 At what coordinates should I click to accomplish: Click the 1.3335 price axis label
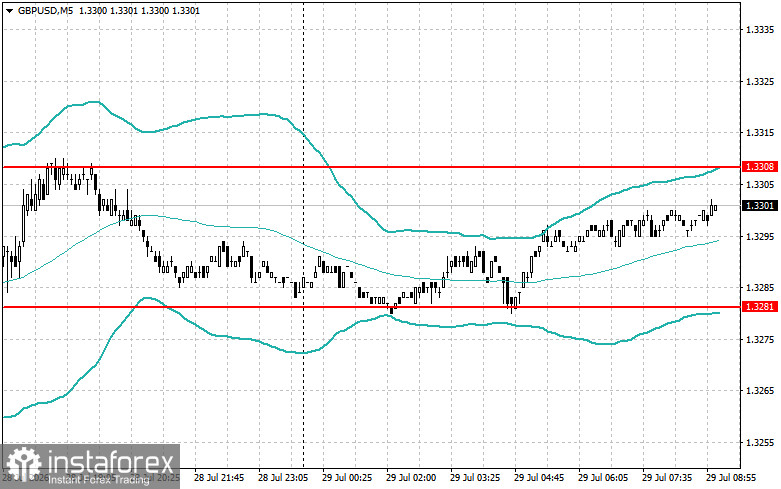(760, 30)
